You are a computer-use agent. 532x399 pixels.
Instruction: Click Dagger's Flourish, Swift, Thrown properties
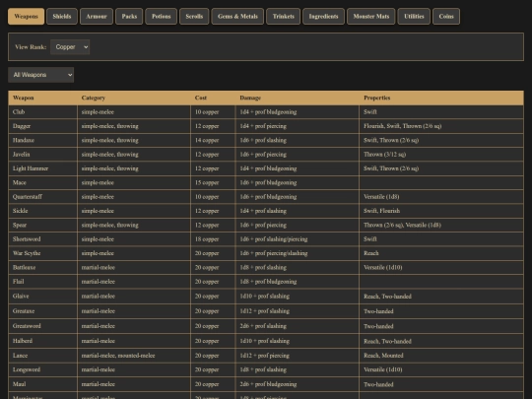402,126
